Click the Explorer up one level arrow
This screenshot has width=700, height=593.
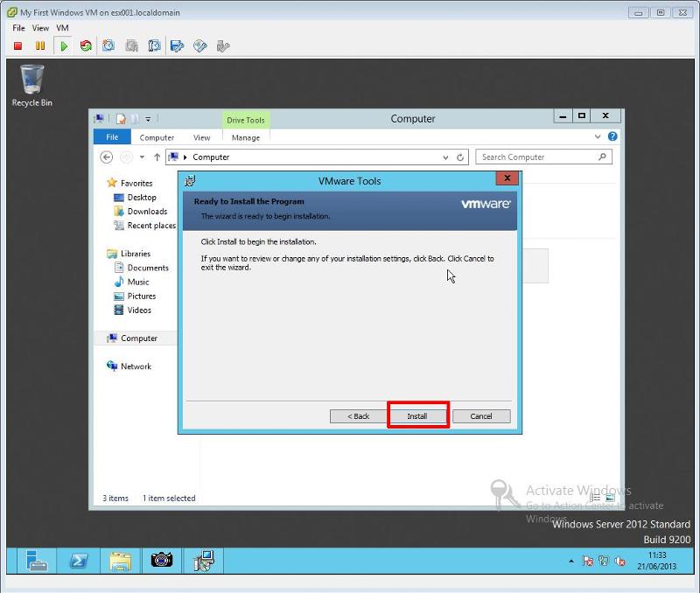point(157,157)
